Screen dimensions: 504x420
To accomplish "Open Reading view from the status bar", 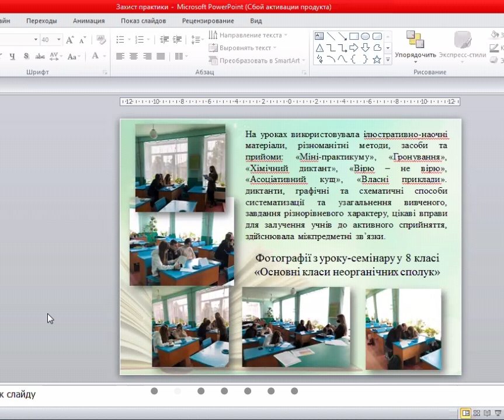I will [x=487, y=412].
